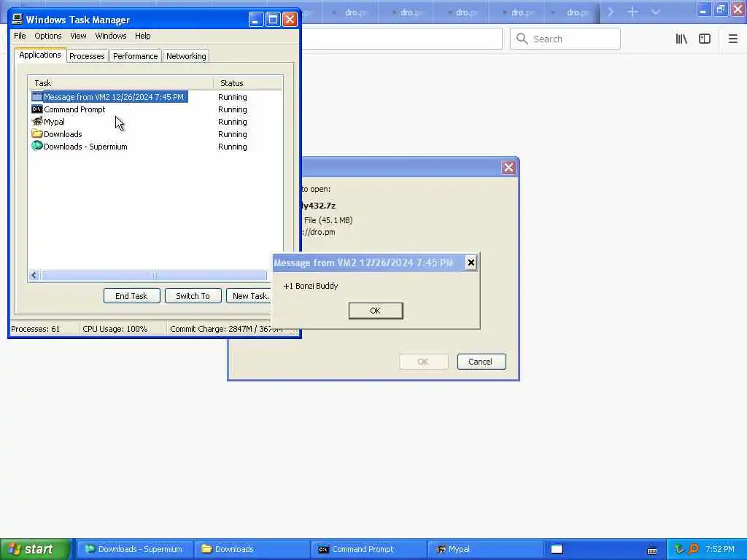
Task: Switch to Downloads folder taskbar button
Action: click(252, 549)
